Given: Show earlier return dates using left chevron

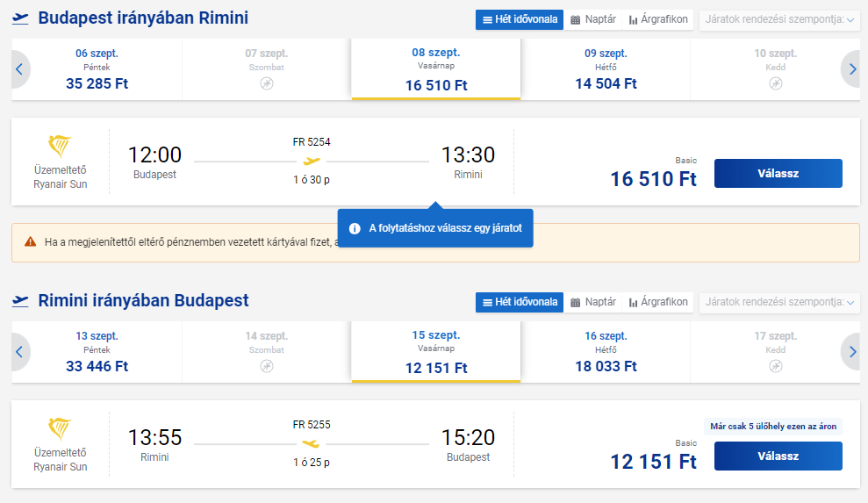Looking at the screenshot, I should (20, 352).
